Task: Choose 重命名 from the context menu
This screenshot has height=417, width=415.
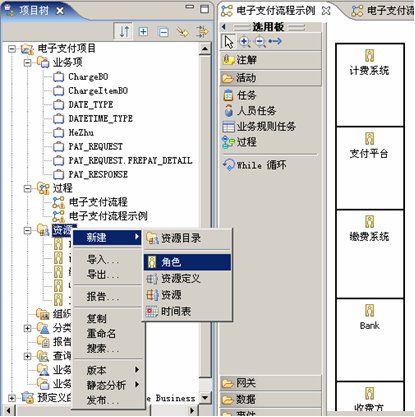Action: tap(101, 333)
